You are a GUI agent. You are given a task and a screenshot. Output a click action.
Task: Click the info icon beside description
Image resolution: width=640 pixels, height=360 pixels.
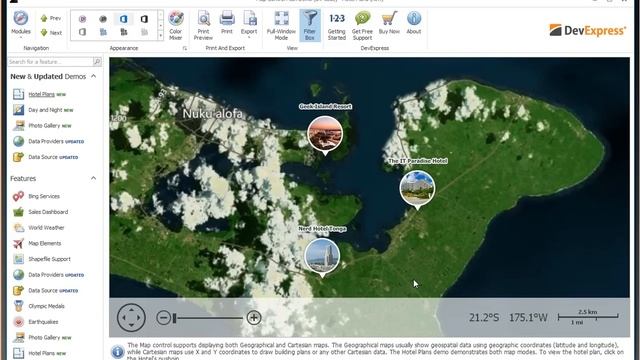coord(117,351)
